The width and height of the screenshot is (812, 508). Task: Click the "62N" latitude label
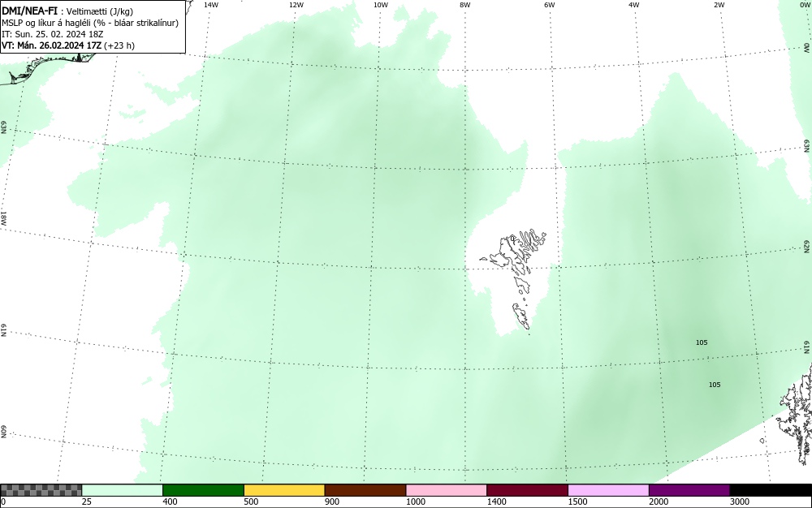pos(807,246)
